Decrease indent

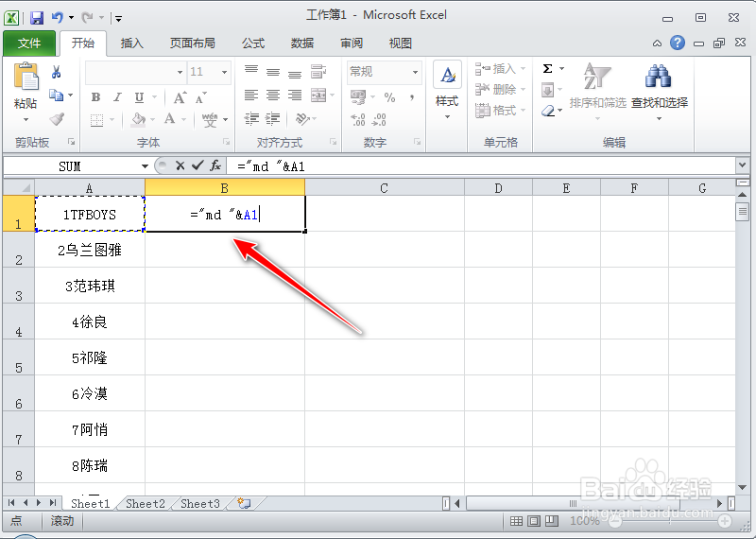[x=251, y=118]
